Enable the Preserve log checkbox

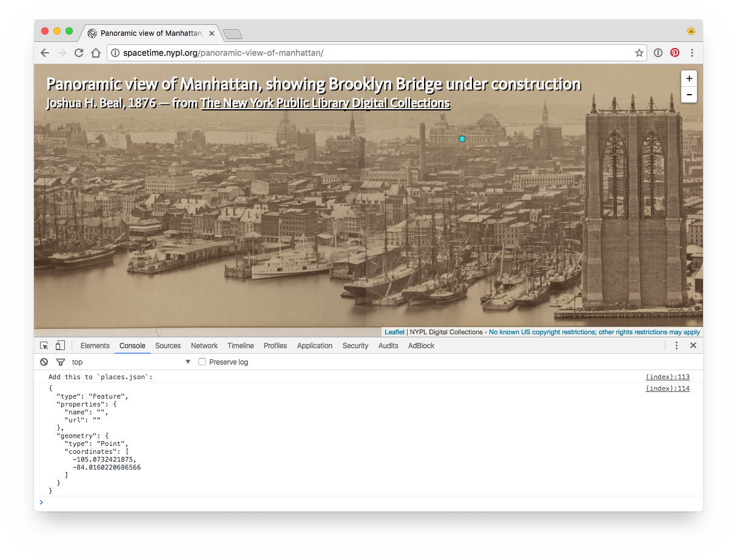pyautogui.click(x=203, y=362)
